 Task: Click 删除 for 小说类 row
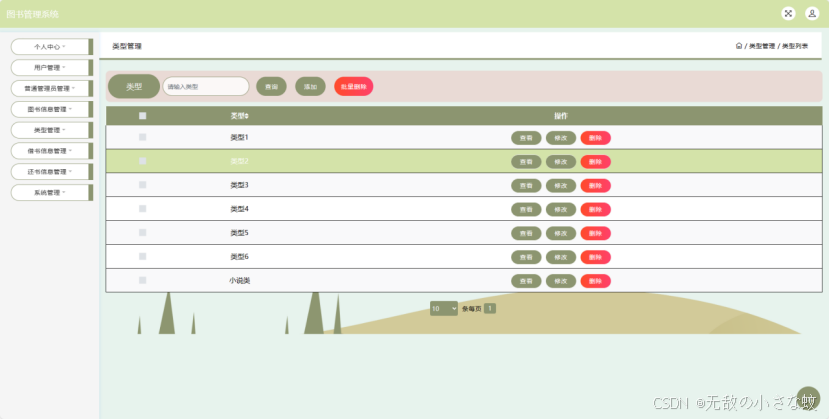pyautogui.click(x=596, y=281)
